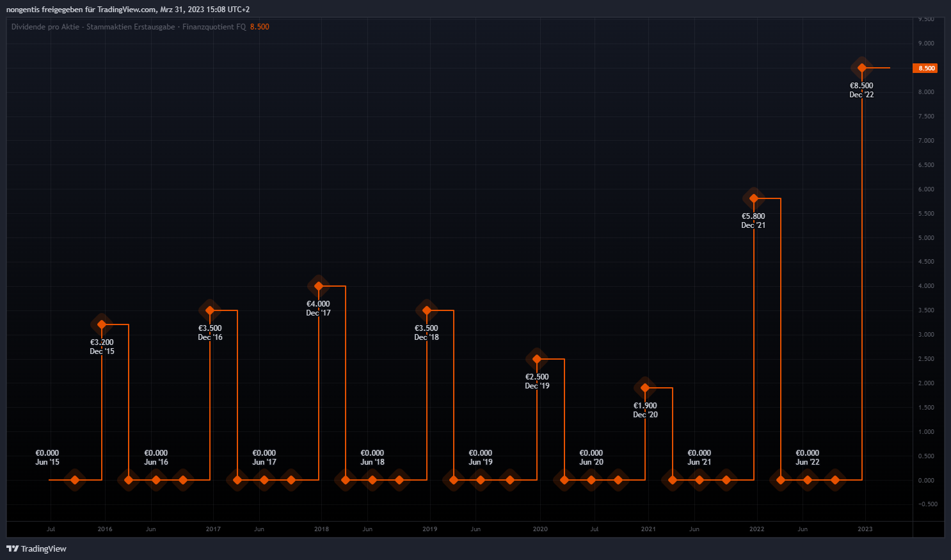Screen dimensions: 951x560
Task: Click the 'Dividende pro Aktie' legend title
Action: coord(45,27)
